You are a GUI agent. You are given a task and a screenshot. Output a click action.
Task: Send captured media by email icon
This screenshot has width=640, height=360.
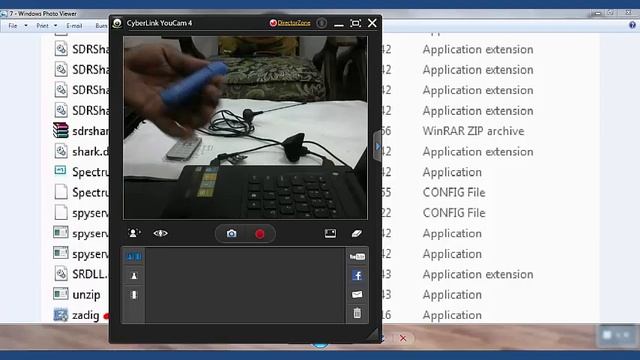357,294
